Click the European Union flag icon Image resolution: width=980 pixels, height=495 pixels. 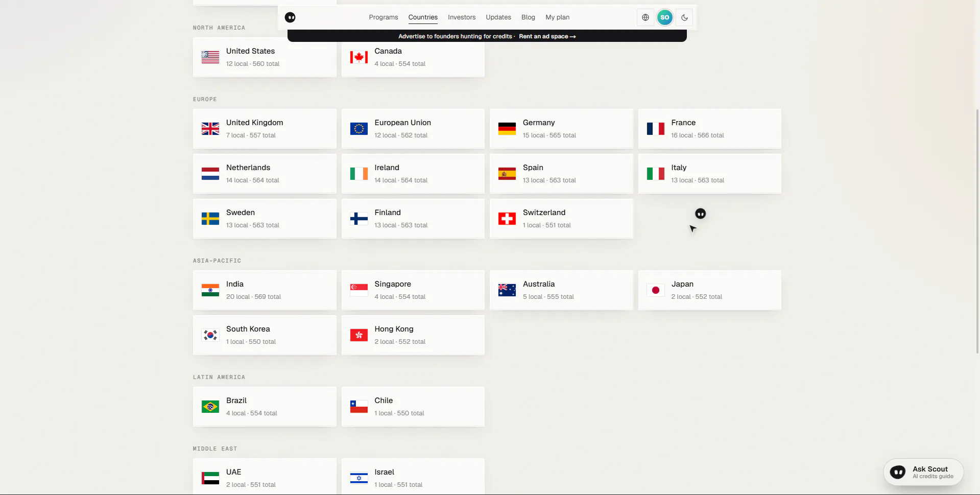pyautogui.click(x=359, y=129)
